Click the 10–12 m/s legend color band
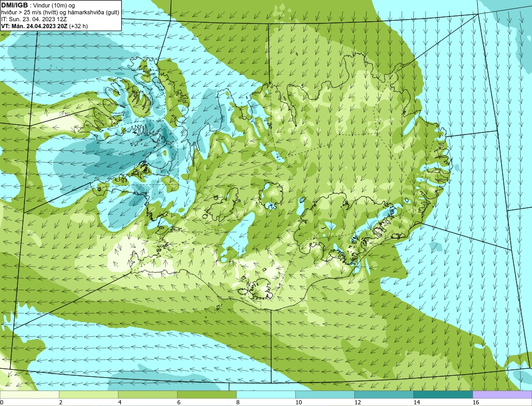This screenshot has width=532, height=406. pyautogui.click(x=325, y=394)
